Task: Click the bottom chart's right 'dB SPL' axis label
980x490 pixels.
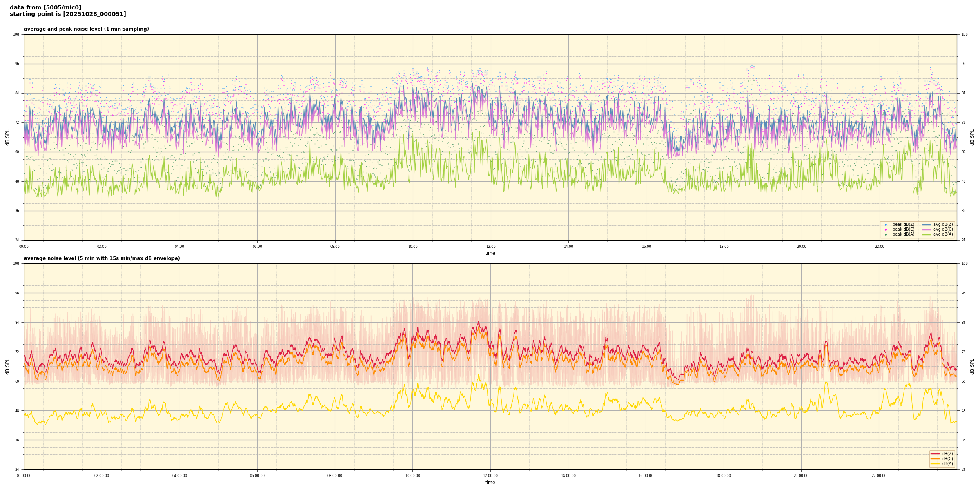Action: 972,366
